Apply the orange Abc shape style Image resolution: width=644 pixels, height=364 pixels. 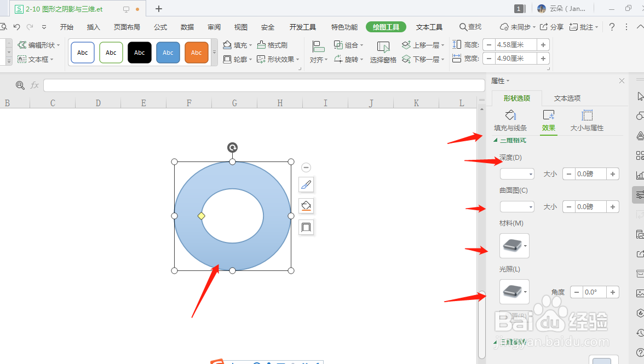(196, 53)
